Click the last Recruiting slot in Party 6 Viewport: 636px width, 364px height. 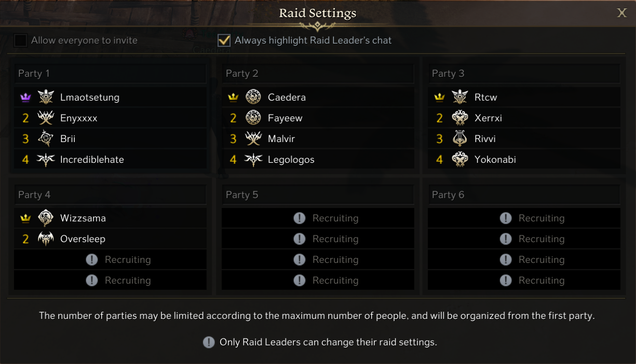pos(524,281)
